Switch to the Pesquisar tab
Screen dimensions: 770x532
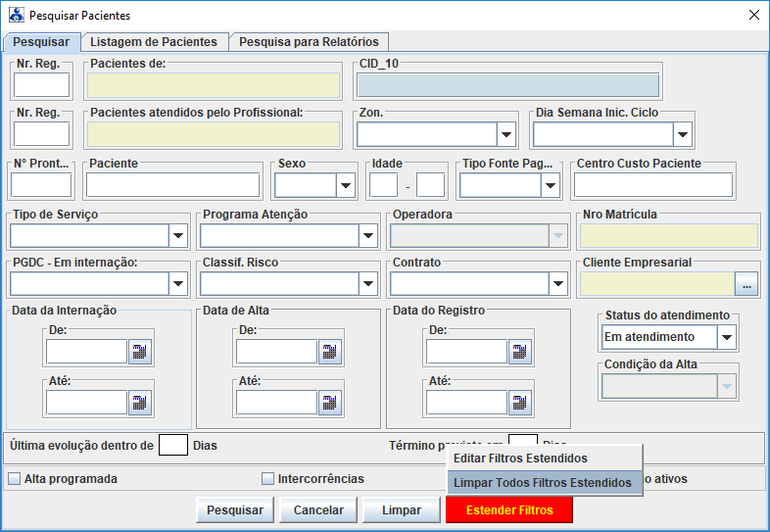[x=41, y=42]
